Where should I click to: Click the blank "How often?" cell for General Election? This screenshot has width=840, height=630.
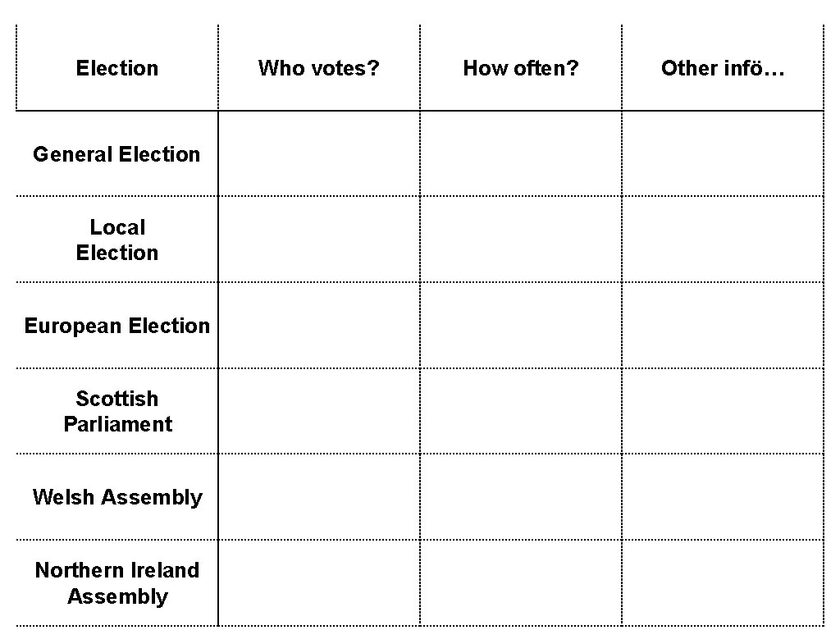(x=521, y=154)
